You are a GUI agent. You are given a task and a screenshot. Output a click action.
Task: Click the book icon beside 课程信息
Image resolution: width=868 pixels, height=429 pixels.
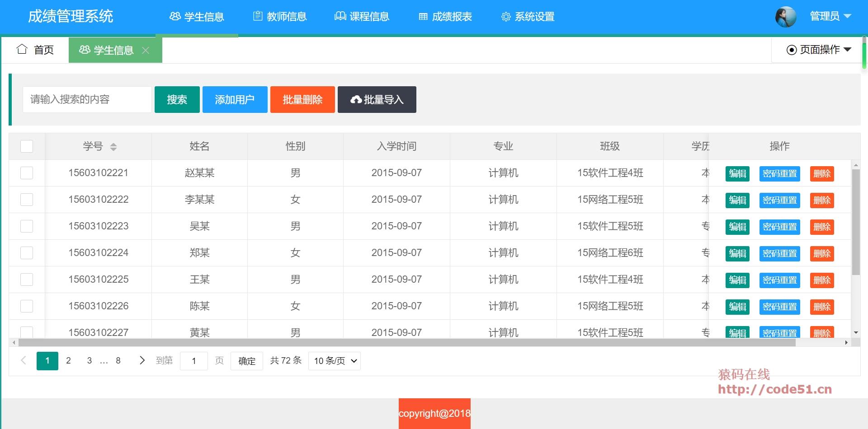pos(340,16)
